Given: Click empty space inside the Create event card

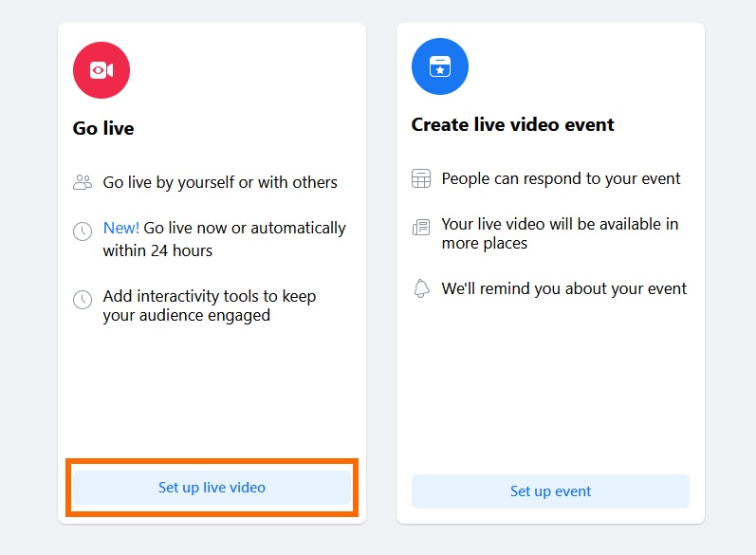Looking at the screenshot, I should click(550, 389).
